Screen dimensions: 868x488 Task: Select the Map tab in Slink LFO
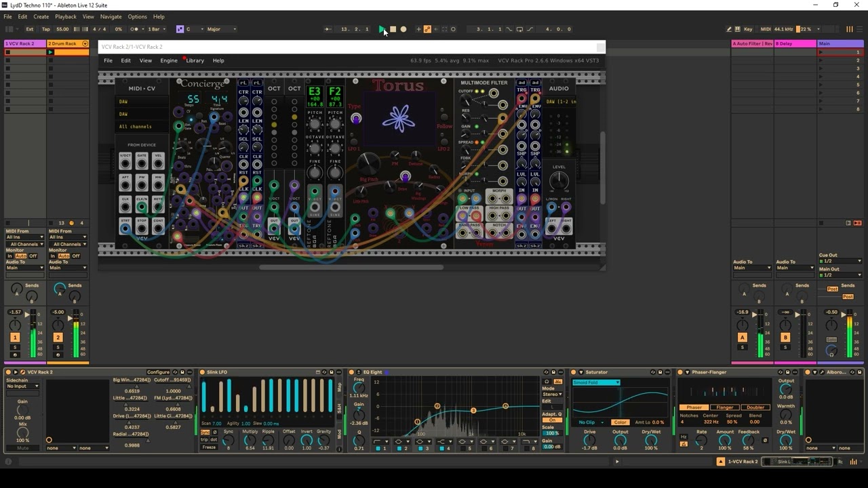click(x=340, y=387)
